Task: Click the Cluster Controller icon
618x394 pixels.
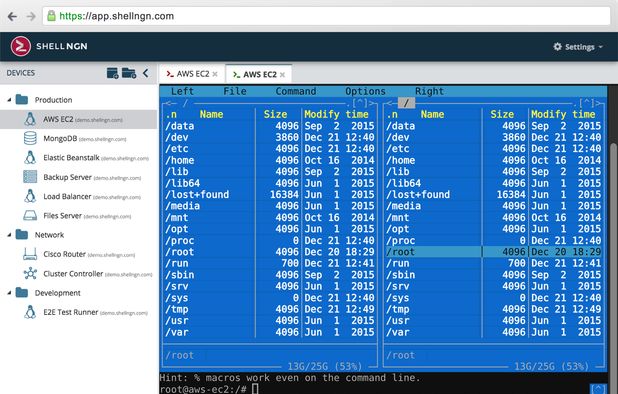Action: (x=30, y=273)
